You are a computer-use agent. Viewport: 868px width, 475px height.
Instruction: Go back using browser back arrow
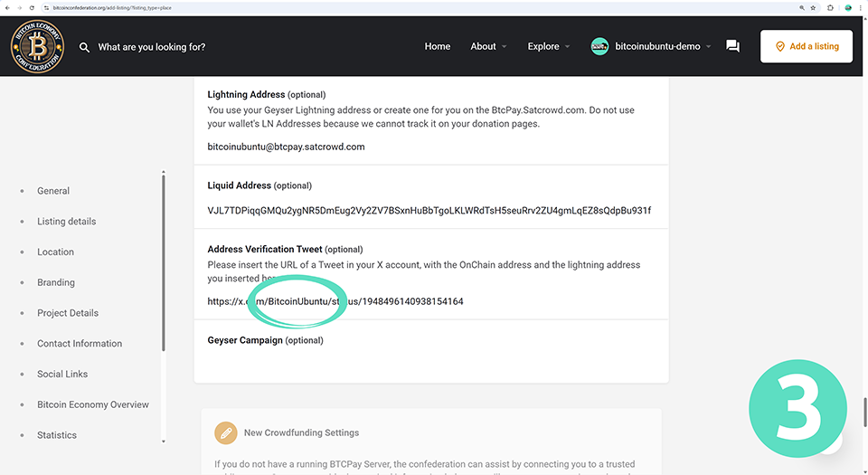pos(6,7)
